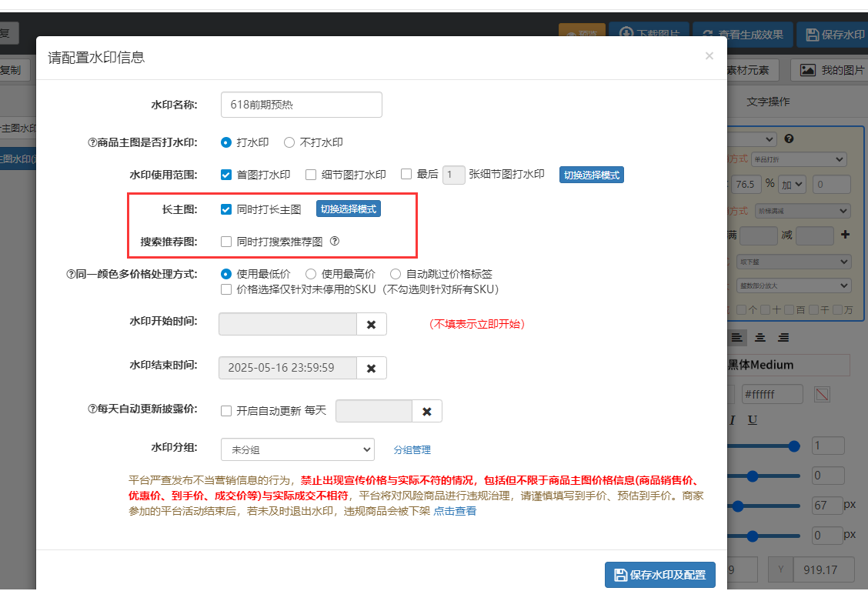Tick the 同时打搜索推荐图 checkbox

[226, 242]
